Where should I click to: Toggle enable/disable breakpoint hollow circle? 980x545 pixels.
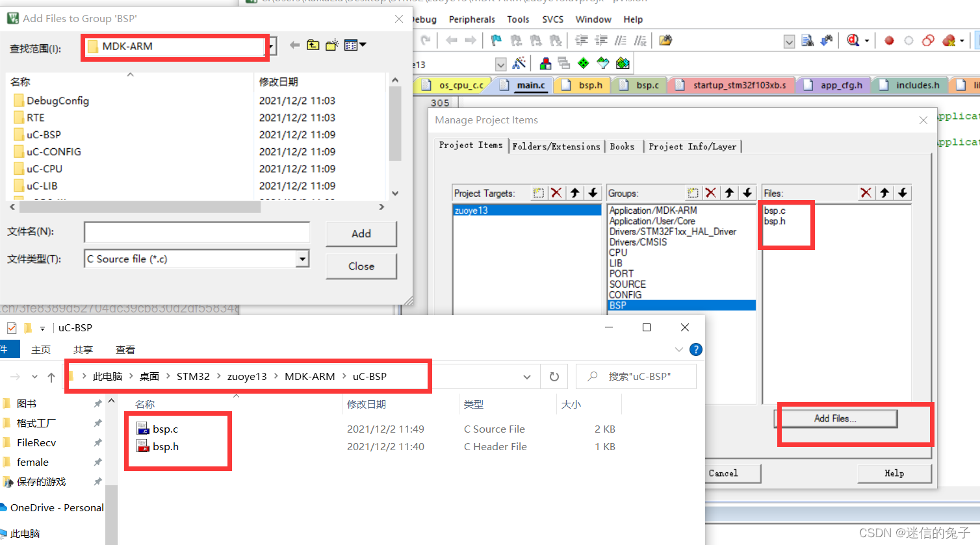click(x=909, y=40)
